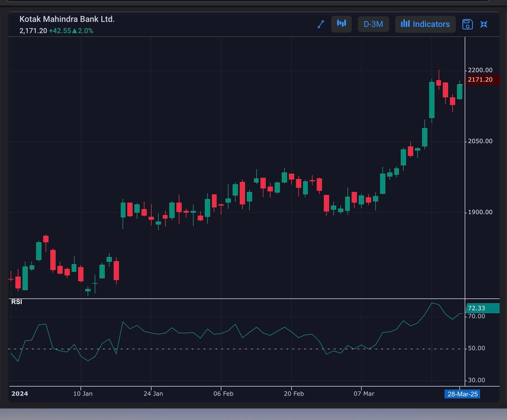Select the line drawing tool icon
507x420 pixels.
(321, 24)
